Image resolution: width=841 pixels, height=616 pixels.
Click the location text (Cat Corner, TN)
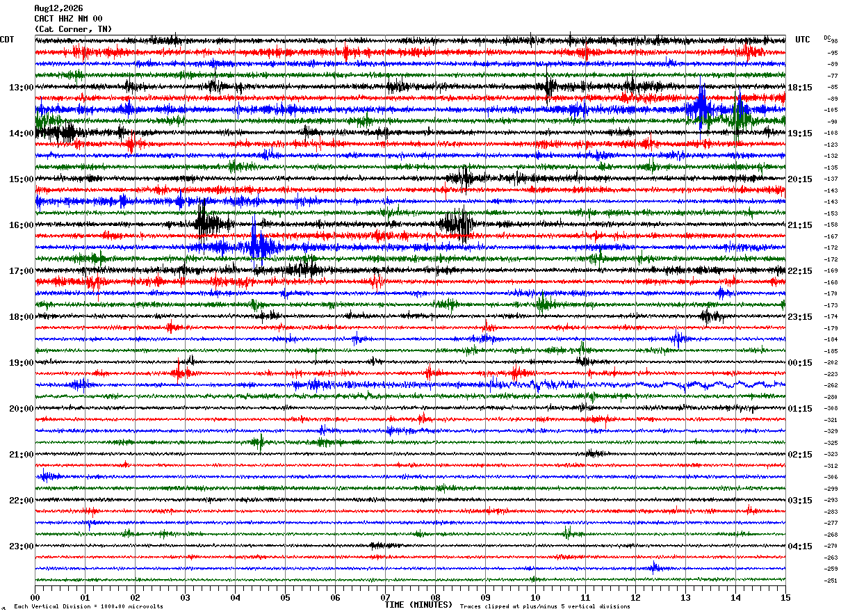point(73,29)
